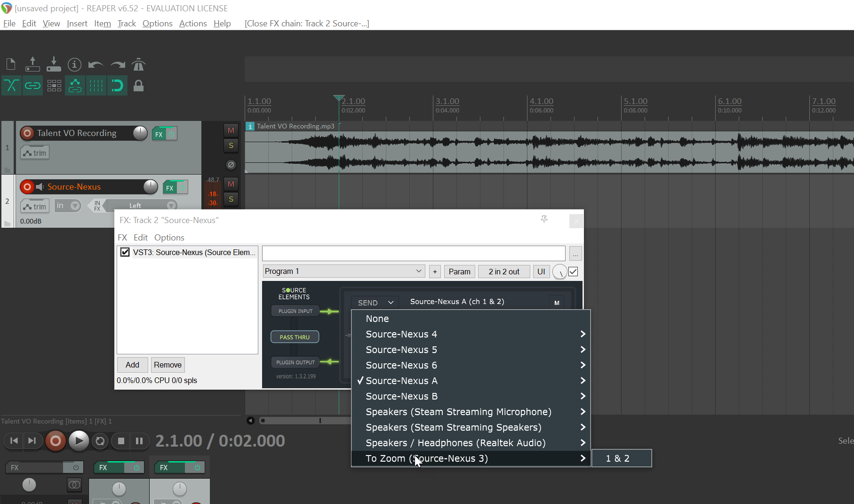Select None from the device list
Viewport: 854px width, 504px height.
377,319
